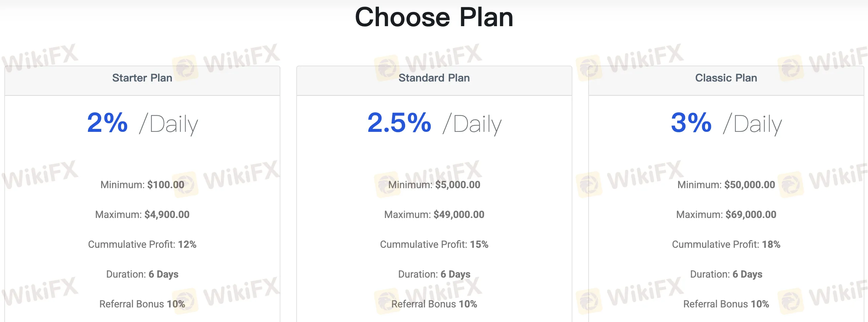Select the Starter Plan card header

click(142, 78)
